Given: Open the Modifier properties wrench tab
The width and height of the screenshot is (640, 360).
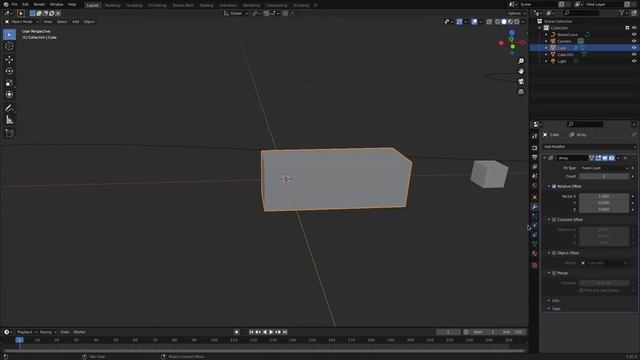Looking at the screenshot, I should point(535,207).
